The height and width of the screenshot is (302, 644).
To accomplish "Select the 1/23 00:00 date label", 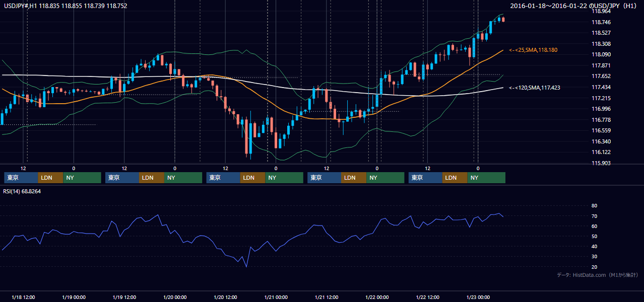I will 478,297.
